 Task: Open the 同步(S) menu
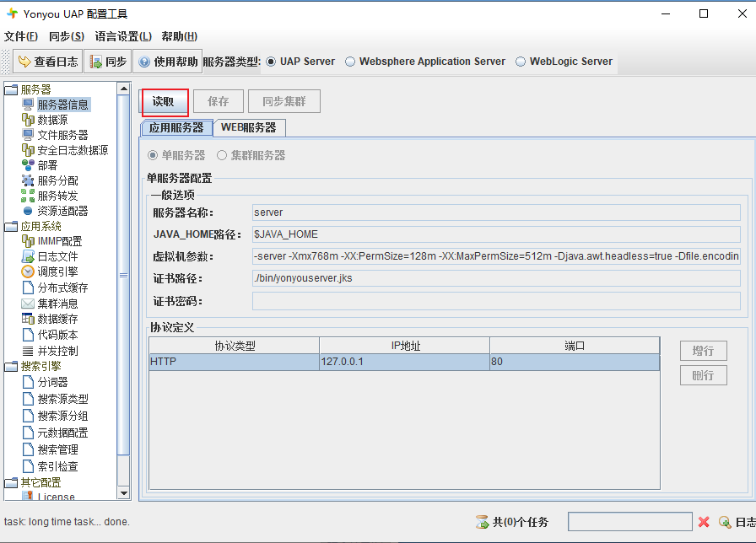(67, 36)
